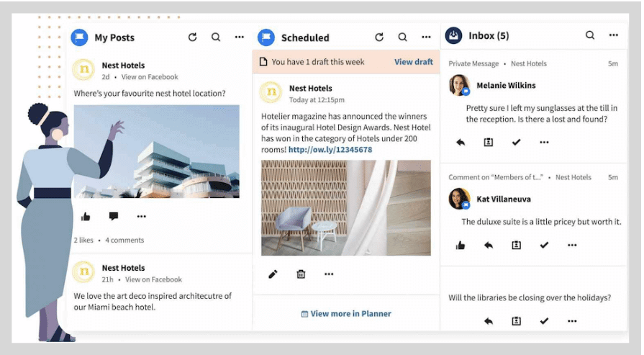Click the Scheduled stream flag icon
The image size is (644, 355).
266,37
